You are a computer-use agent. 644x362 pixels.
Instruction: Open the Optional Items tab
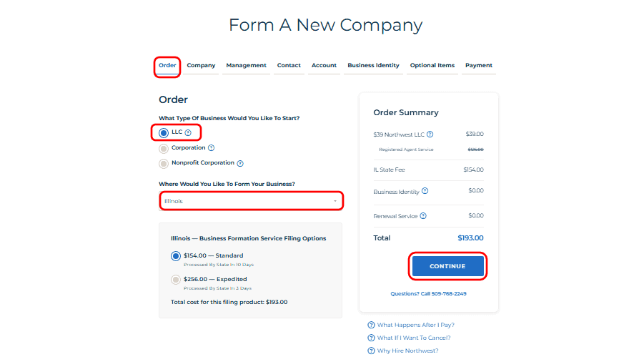point(432,66)
